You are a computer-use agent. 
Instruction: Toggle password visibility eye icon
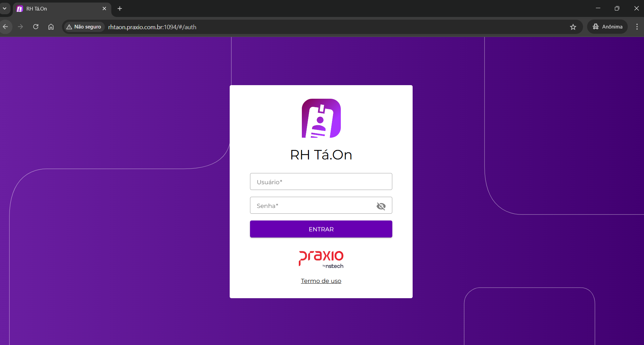(x=381, y=206)
